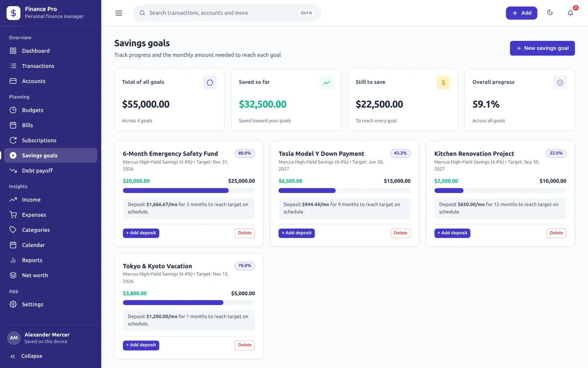
Task: Click the Income trend icon in sidebar
Action: click(x=13, y=200)
